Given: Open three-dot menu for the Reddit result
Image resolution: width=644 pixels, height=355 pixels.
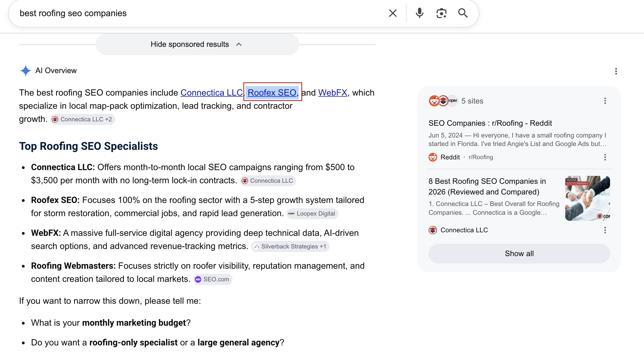Looking at the screenshot, I should click(605, 157).
